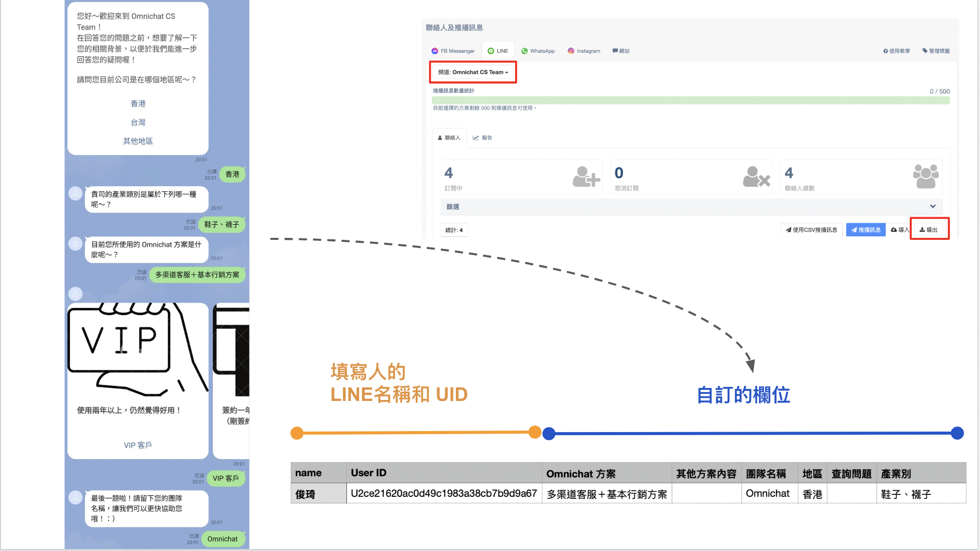Expand the 篩選 filter panel chevron

[x=932, y=207]
